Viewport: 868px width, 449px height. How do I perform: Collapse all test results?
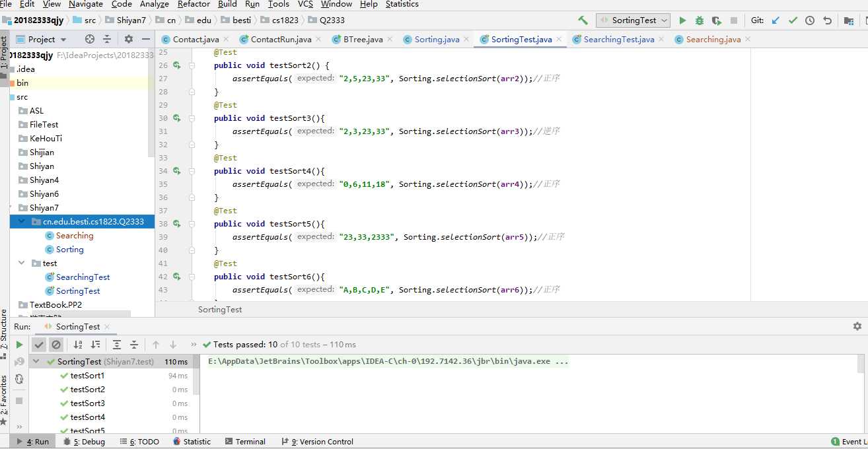pos(134,345)
